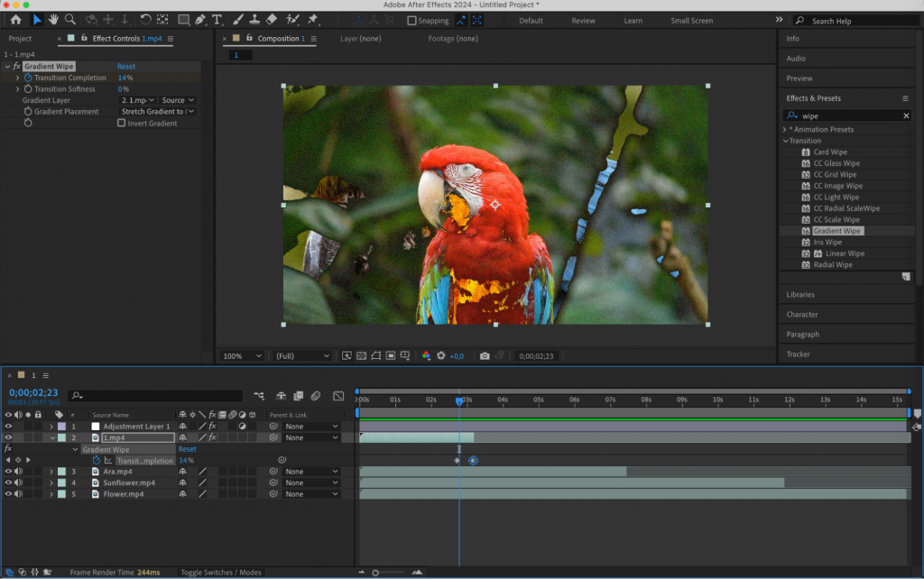Select the Horizontal Type tool

tap(217, 19)
